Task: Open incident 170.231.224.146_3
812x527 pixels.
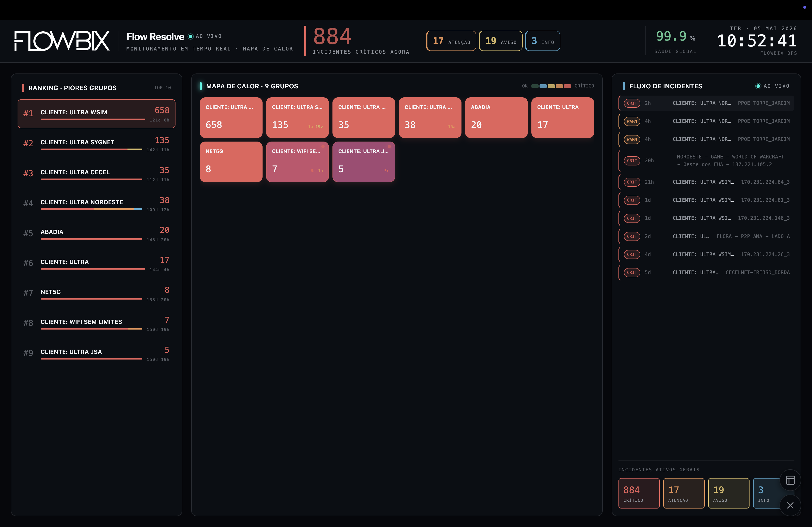Action: pyautogui.click(x=707, y=218)
